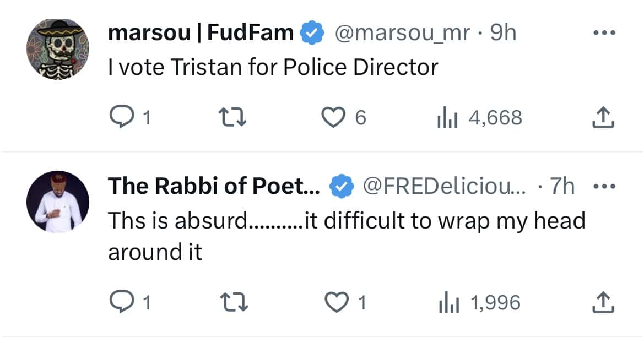The width and height of the screenshot is (644, 337).
Task: Open the "Ths is absurd" tweet text
Action: tap(346, 221)
